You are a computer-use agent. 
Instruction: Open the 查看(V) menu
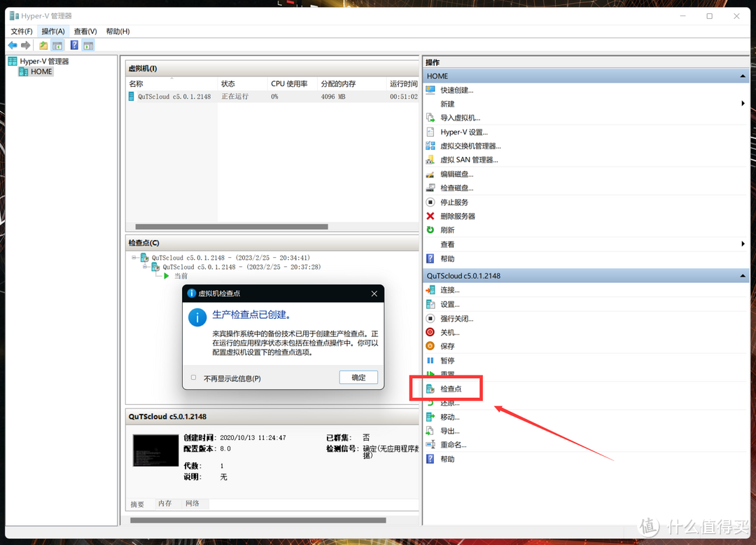[x=85, y=32]
